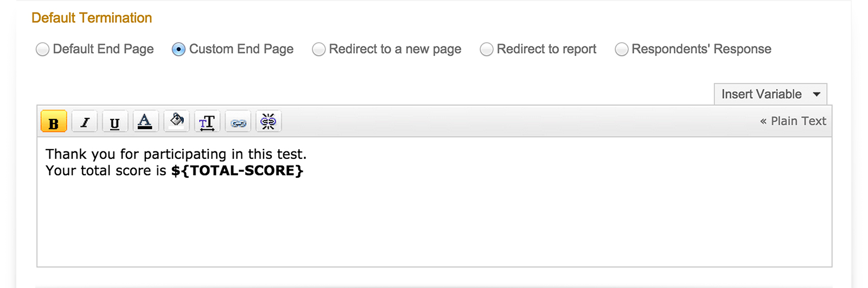The height and width of the screenshot is (288, 868).
Task: Choose Redirect to a new page option
Action: pos(318,49)
